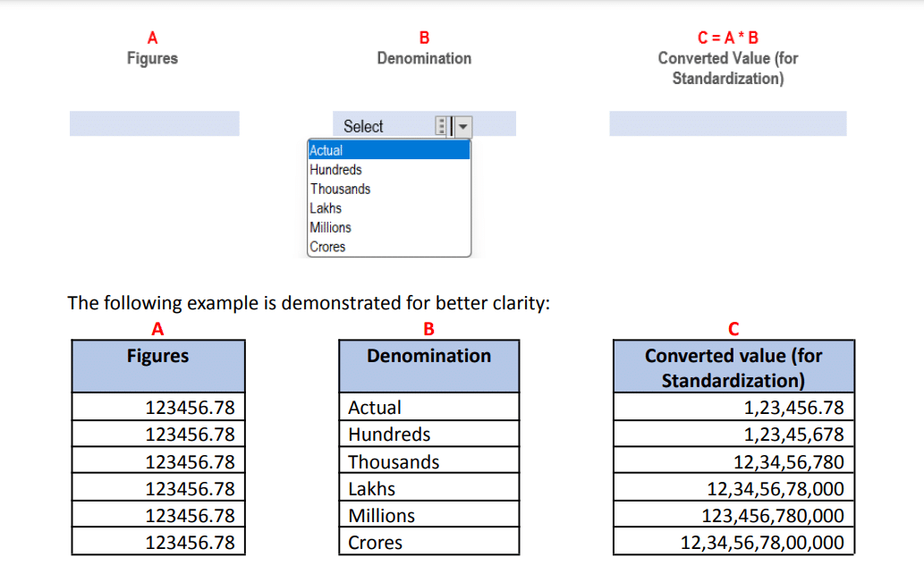Choose Actual from the dropdown list
924x574 pixels.
(x=388, y=150)
